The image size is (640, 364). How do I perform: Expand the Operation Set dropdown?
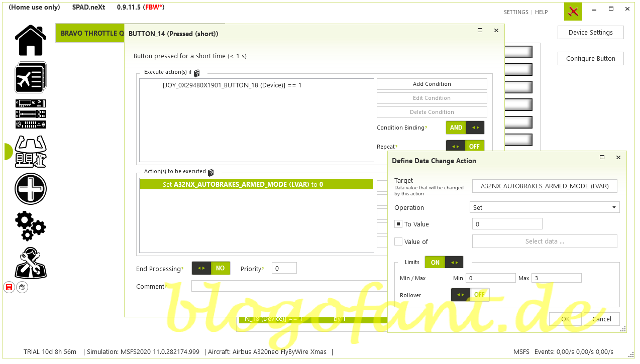coord(545,207)
